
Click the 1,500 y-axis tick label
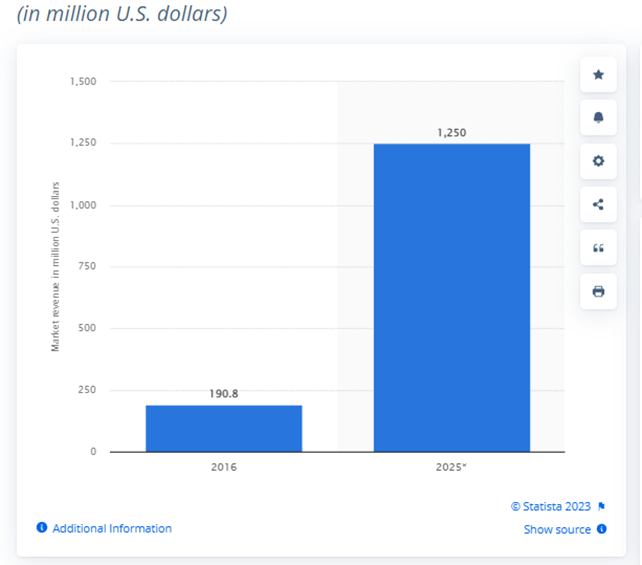click(83, 81)
